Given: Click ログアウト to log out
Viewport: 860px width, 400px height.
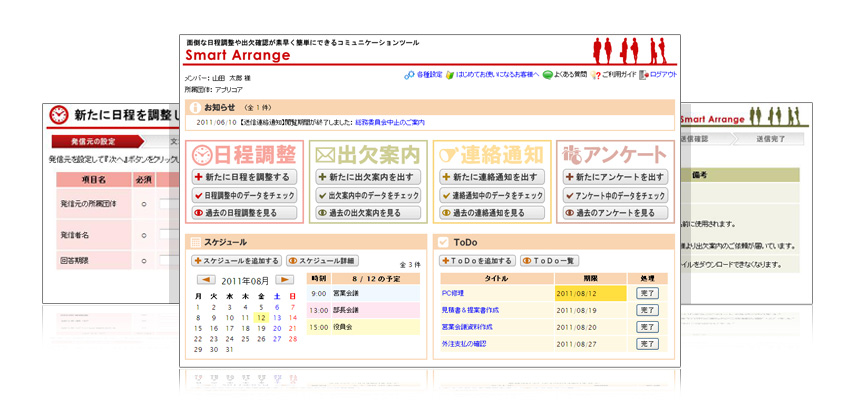Looking at the screenshot, I should (663, 75).
